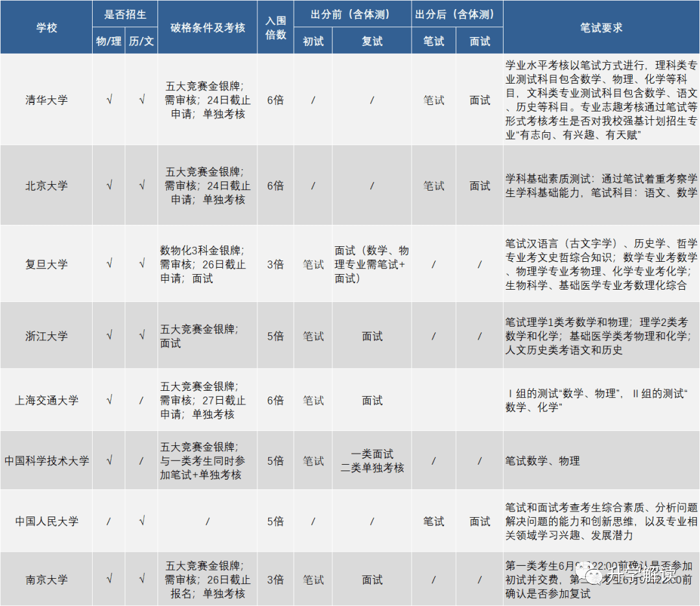Click 中国人民大学 出分后 笔试 cell

click(434, 521)
